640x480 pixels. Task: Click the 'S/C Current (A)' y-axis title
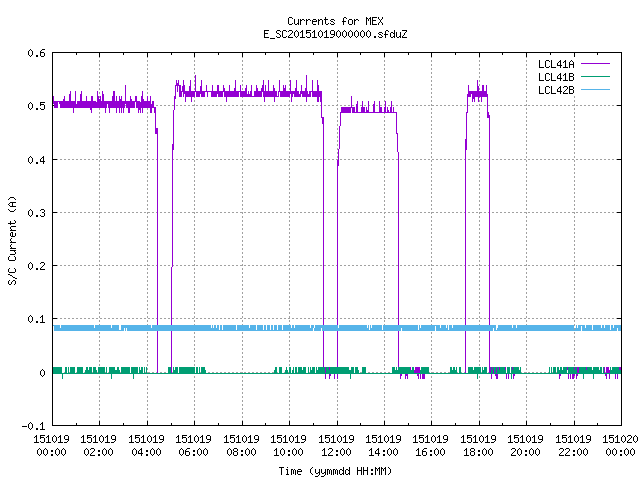click(12, 240)
